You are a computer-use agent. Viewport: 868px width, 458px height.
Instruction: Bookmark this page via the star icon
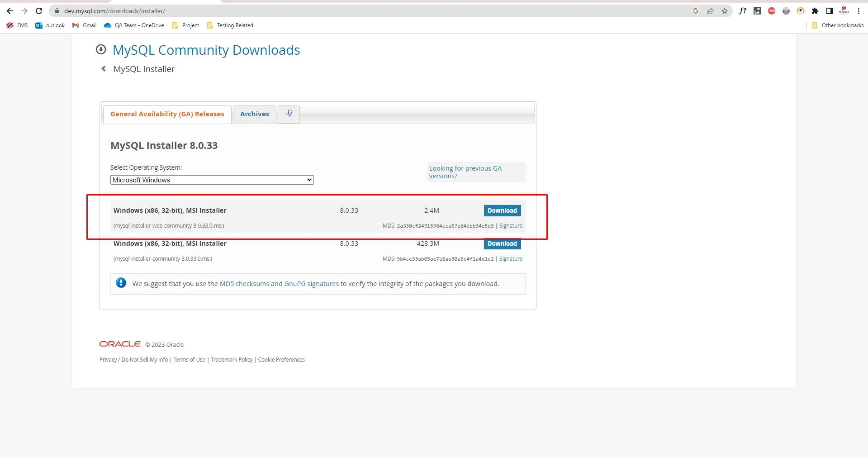click(x=725, y=11)
